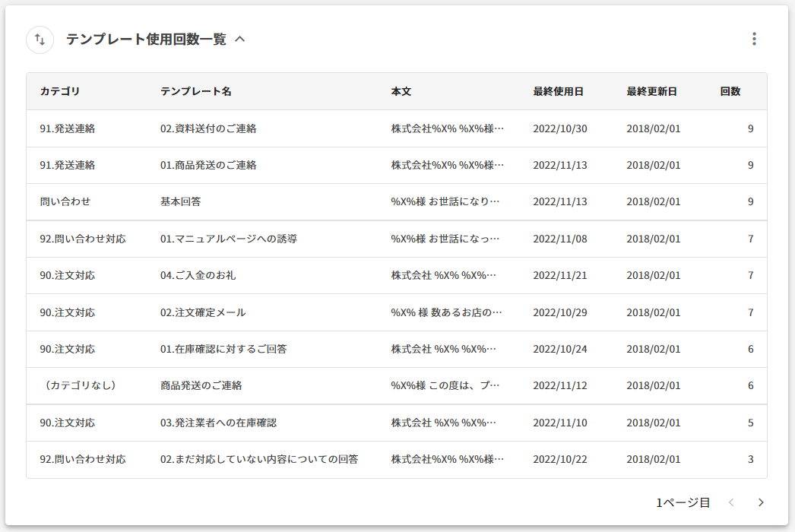Click the 本文 column header
Screen dimensions: 795x532
pyautogui.click(x=401, y=91)
